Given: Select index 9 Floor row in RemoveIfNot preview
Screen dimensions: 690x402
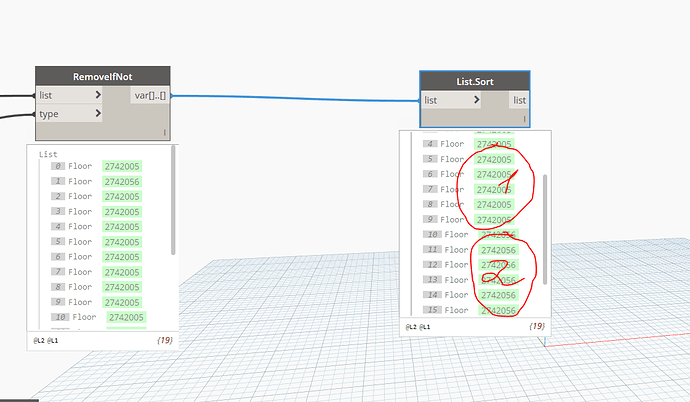Looking at the screenshot, I should pyautogui.click(x=96, y=303).
